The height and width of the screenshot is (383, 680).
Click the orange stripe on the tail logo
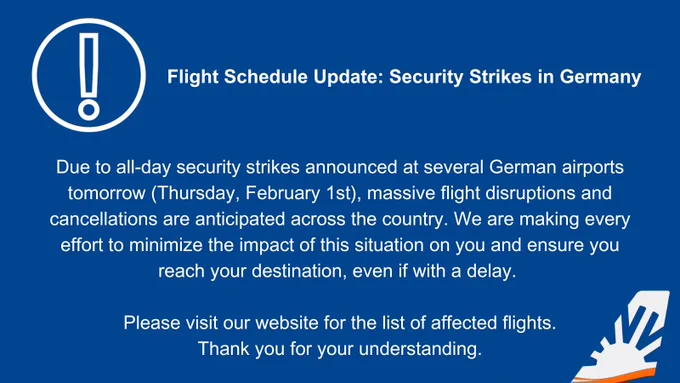point(616,375)
